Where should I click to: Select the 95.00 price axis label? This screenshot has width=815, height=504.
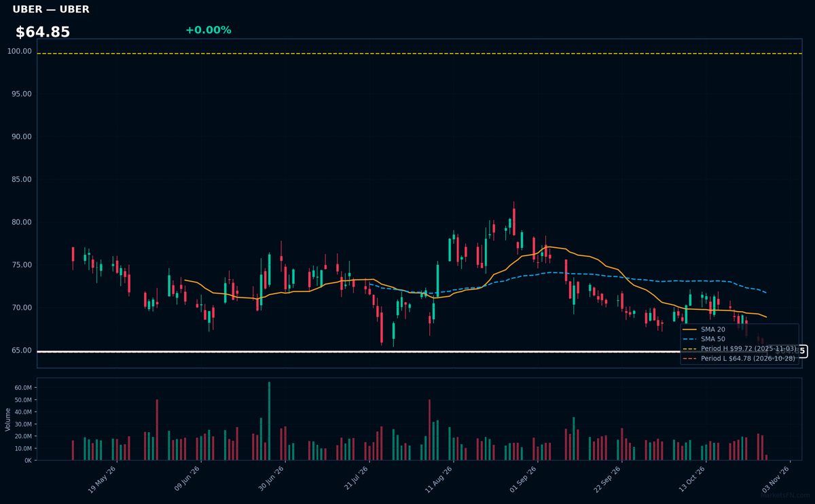[x=22, y=94]
